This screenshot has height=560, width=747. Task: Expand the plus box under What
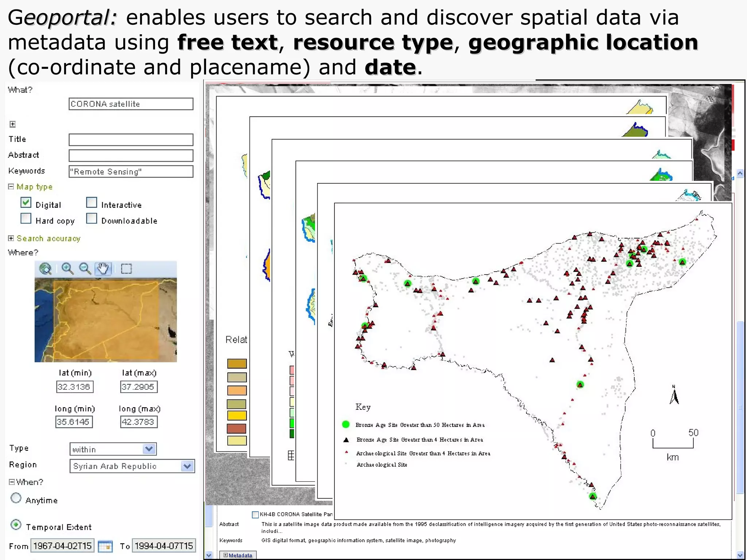click(12, 124)
